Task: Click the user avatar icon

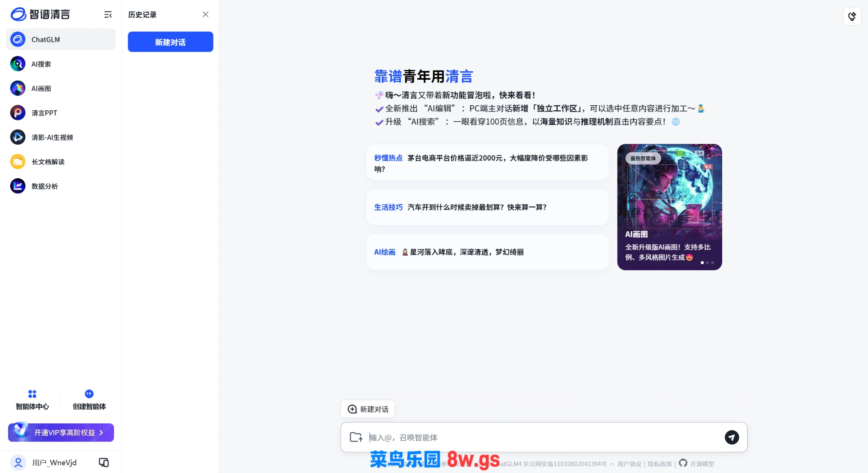Action: point(18,462)
